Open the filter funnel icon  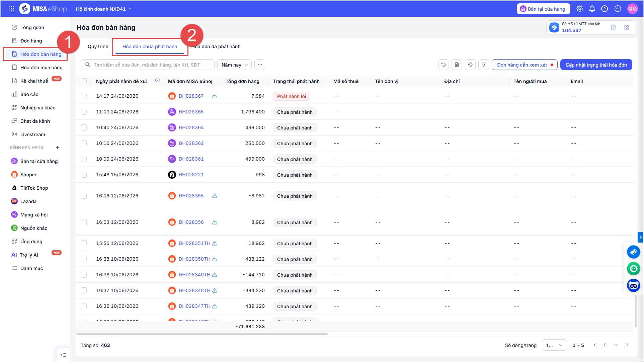point(484,65)
